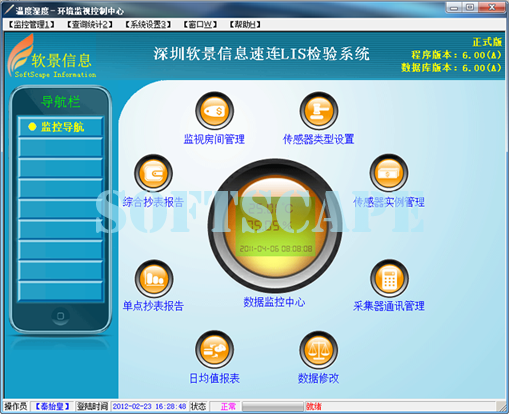
Task: Click the 数据修改 text label
Action: [x=318, y=378]
